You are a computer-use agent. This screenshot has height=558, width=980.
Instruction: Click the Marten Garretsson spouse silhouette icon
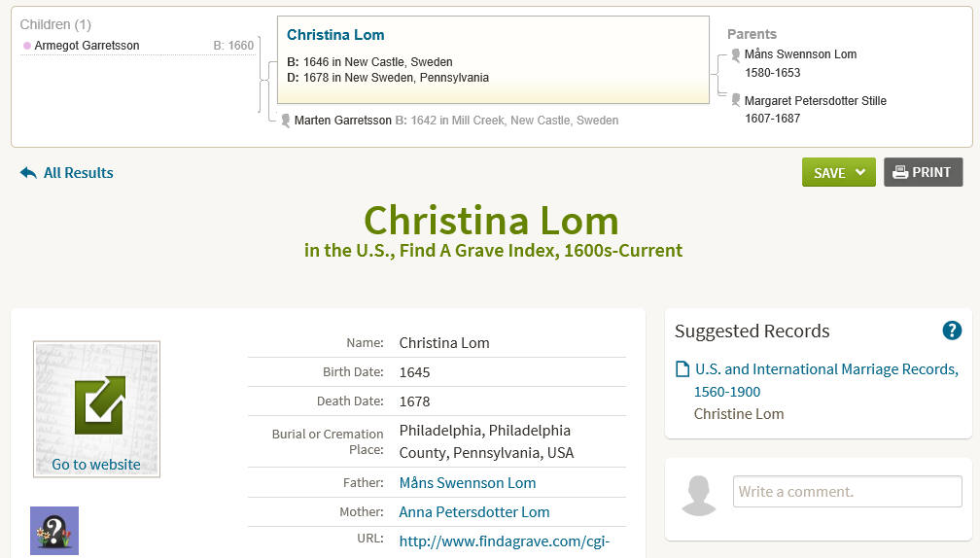[286, 121]
